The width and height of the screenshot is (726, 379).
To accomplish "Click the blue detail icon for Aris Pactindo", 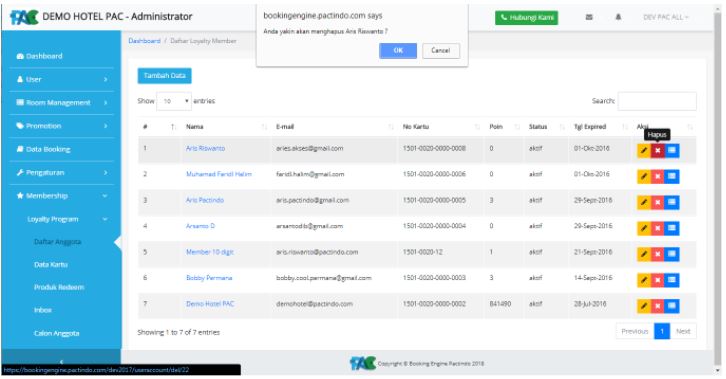I will (672, 202).
